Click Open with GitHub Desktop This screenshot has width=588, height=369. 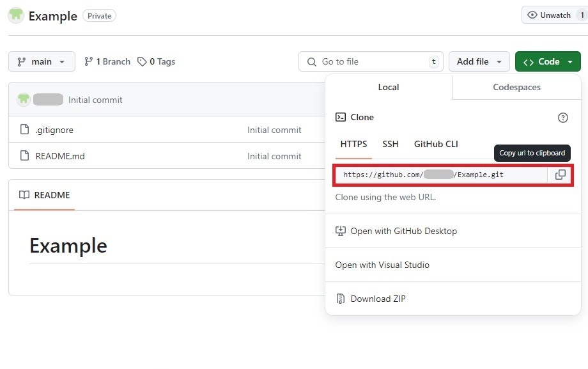click(403, 231)
